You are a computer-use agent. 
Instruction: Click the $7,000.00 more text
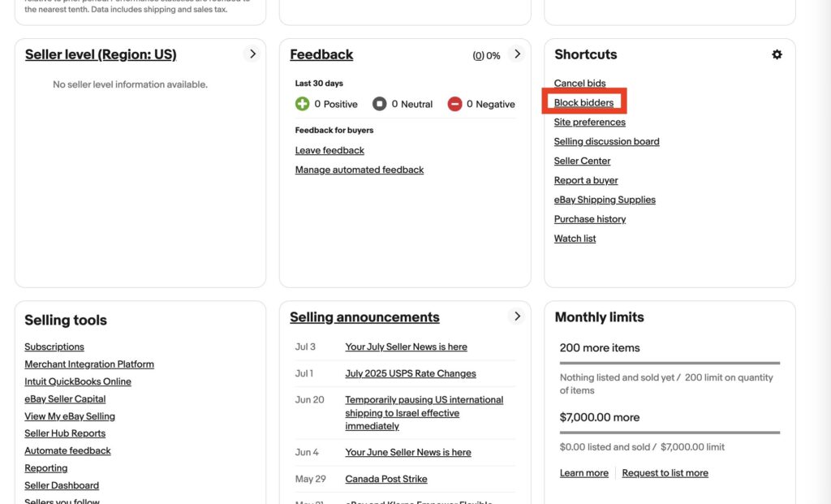(x=600, y=418)
